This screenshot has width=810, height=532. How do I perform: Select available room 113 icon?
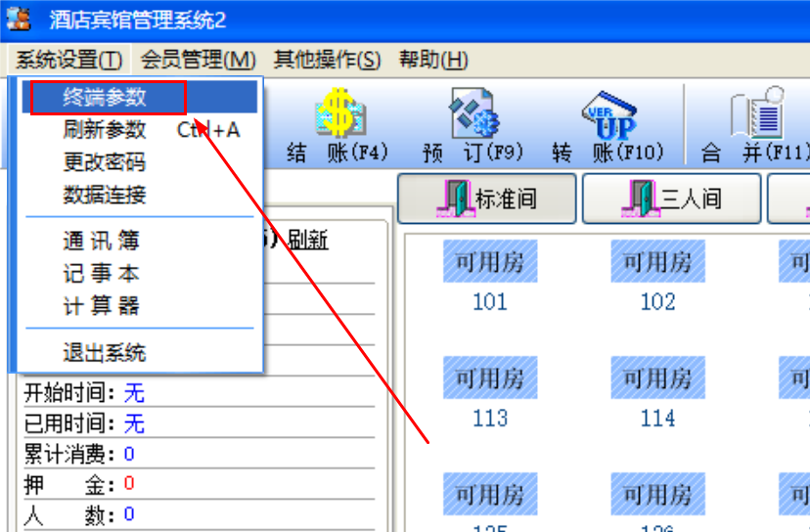coord(490,377)
